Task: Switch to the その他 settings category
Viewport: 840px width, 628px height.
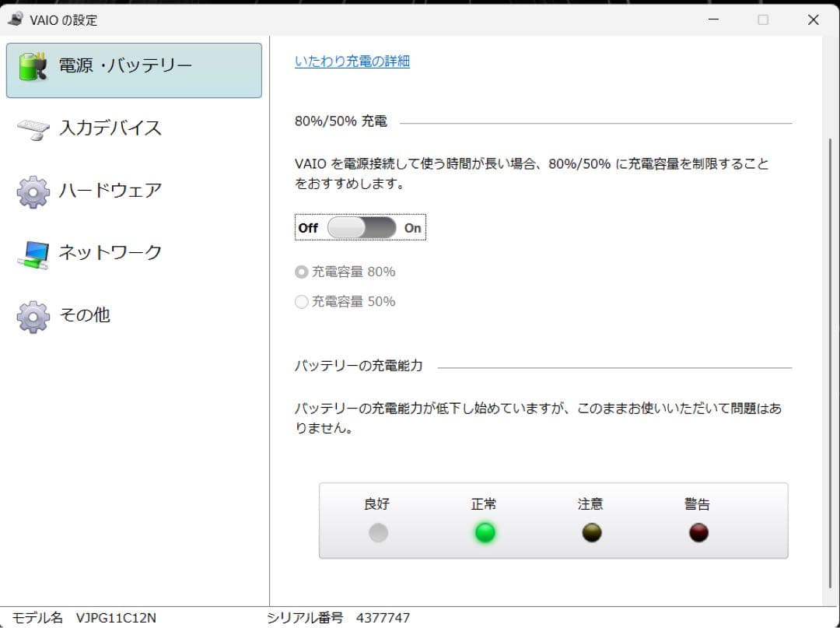Action: (86, 314)
